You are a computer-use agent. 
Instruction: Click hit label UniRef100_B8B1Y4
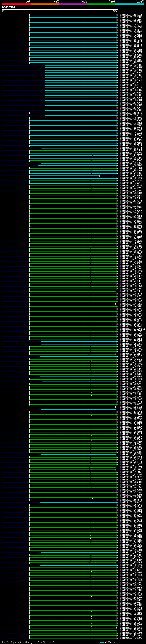131,45
